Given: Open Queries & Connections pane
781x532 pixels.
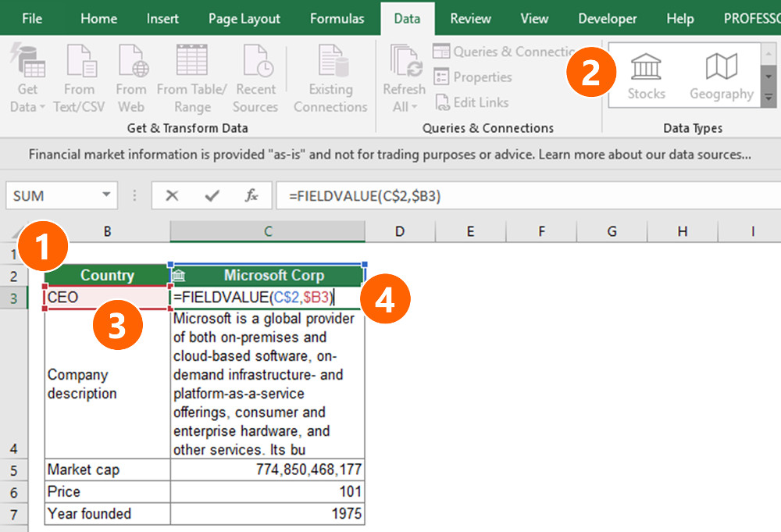Looking at the screenshot, I should [505, 52].
